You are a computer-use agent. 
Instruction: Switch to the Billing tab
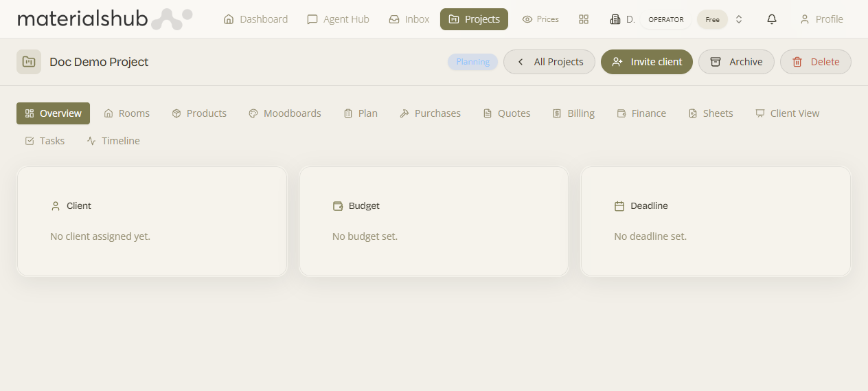click(573, 113)
